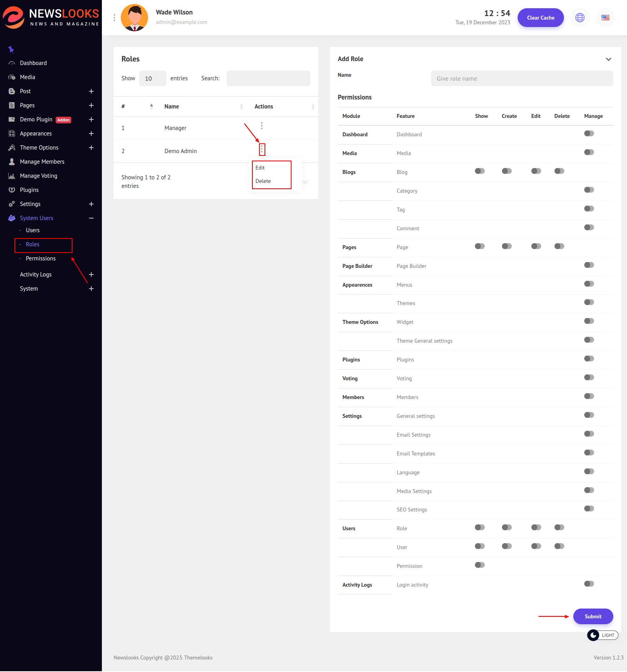
Task: Enable the Dashboard Manage permission toggle
Action: (x=589, y=134)
